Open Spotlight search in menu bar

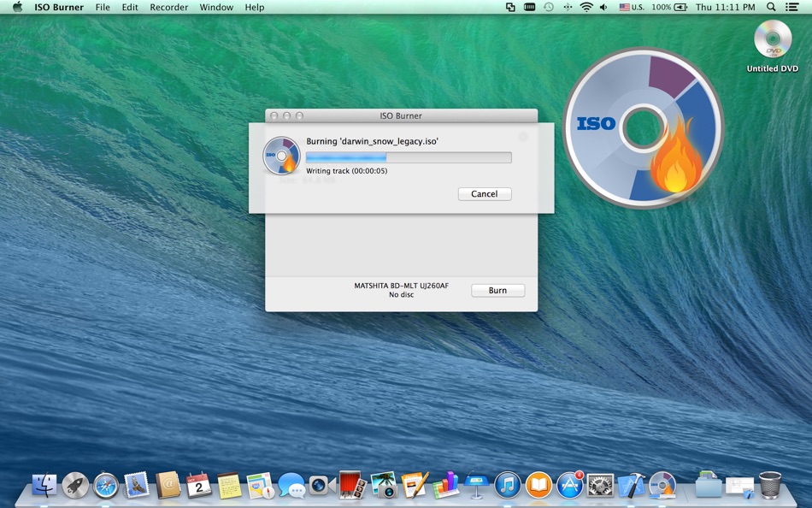tap(771, 7)
